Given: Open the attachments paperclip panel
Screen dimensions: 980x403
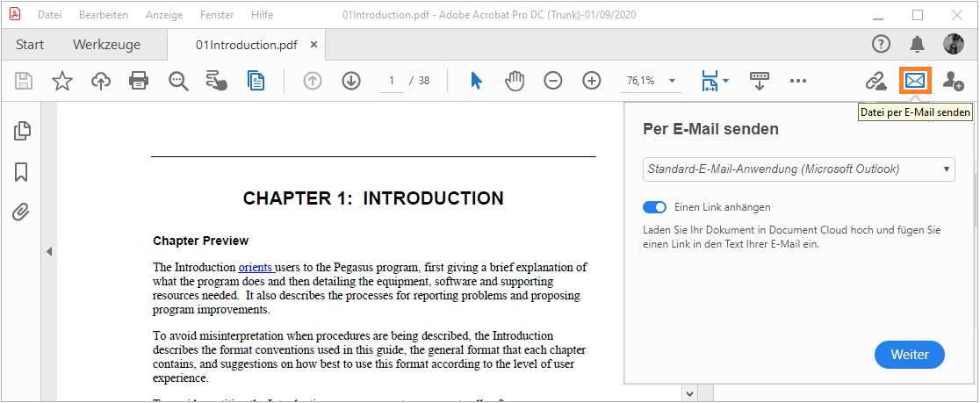Looking at the screenshot, I should [21, 212].
